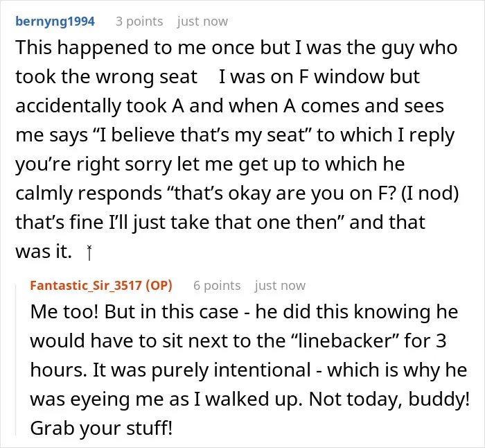Click the 6 points score label

point(217,286)
